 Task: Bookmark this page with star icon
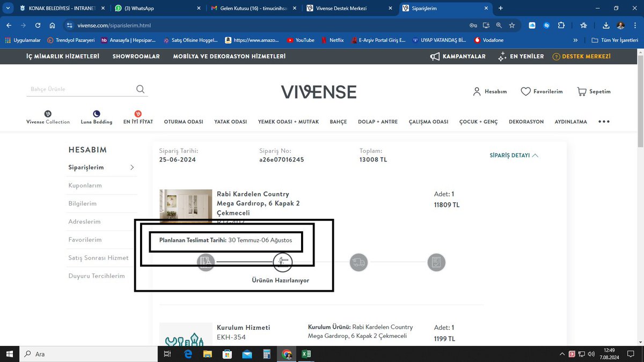[512, 25]
